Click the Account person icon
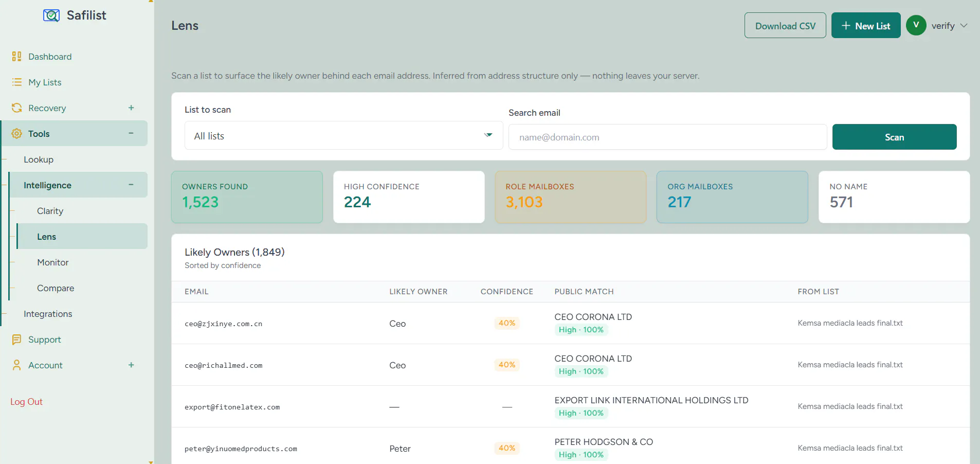 16,365
